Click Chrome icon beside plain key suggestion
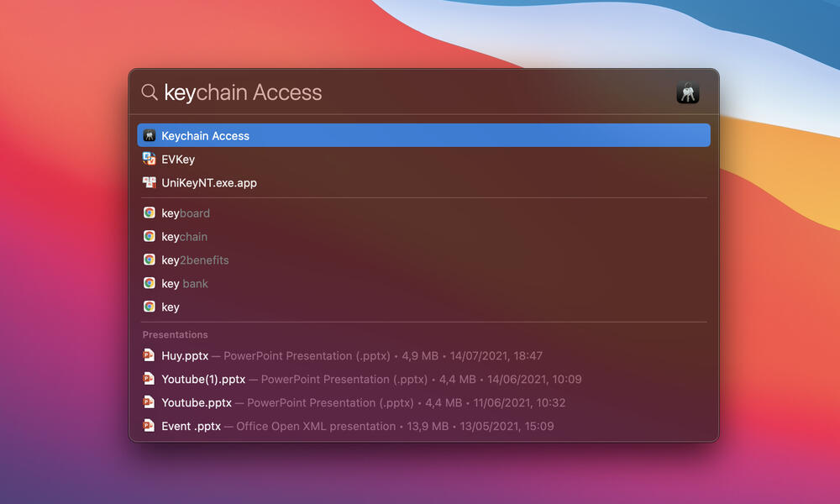The height and width of the screenshot is (504, 840). coord(150,307)
